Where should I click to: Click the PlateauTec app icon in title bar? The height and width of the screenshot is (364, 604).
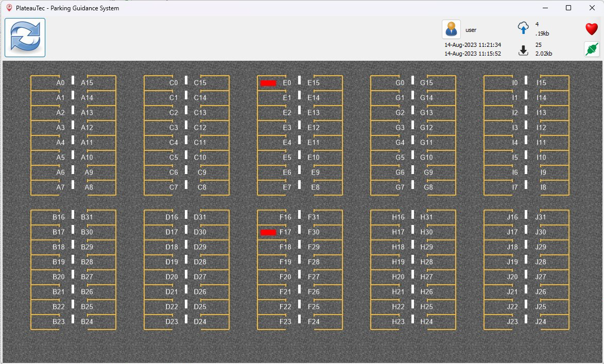point(9,8)
